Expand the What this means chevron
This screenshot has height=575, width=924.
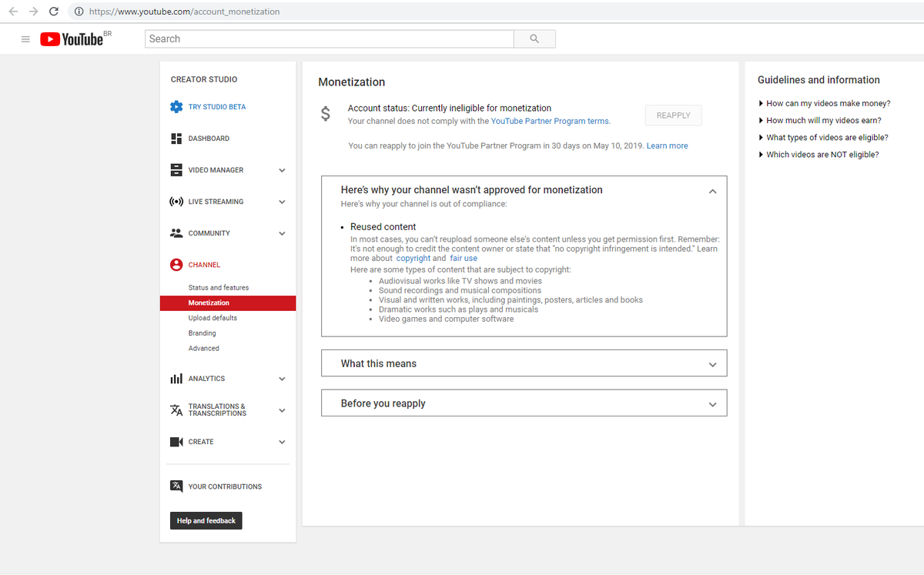click(x=712, y=365)
